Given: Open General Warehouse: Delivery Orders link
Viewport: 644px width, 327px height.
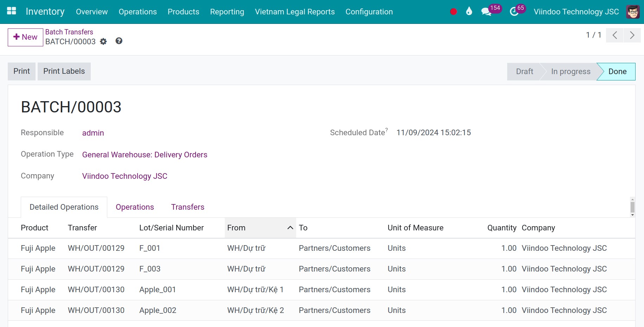Looking at the screenshot, I should [x=145, y=155].
